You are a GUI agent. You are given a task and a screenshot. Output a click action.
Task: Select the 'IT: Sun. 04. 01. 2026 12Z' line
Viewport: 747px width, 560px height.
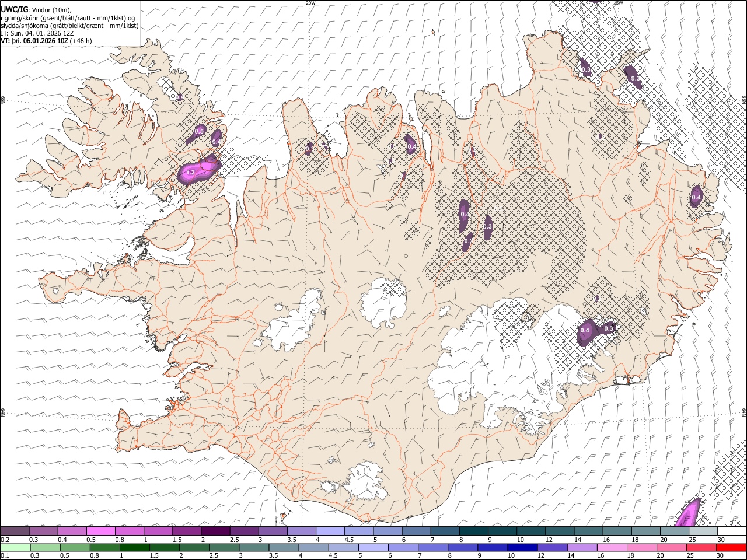37,33
